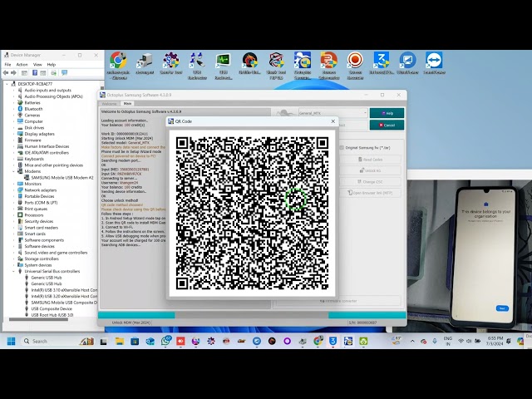
Task: Select SAMSUNG Mobile USB Modem #2
Action: pos(62,177)
